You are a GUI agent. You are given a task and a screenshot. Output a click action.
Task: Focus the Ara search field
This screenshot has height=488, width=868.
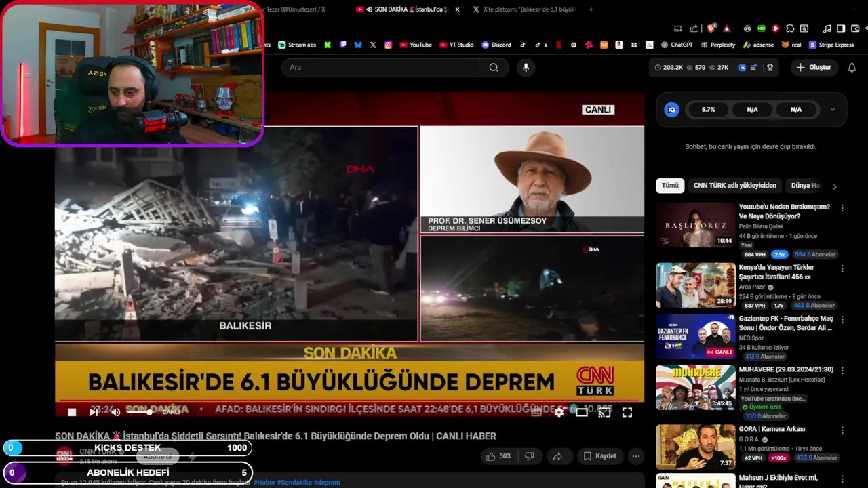(x=380, y=67)
